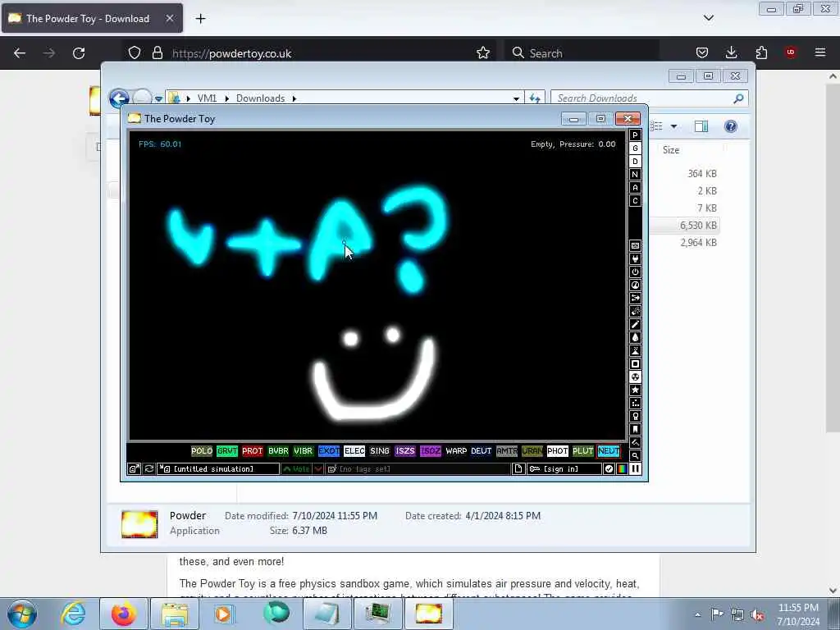Toggle the P quick option
The width and height of the screenshot is (840, 630).
636,135
